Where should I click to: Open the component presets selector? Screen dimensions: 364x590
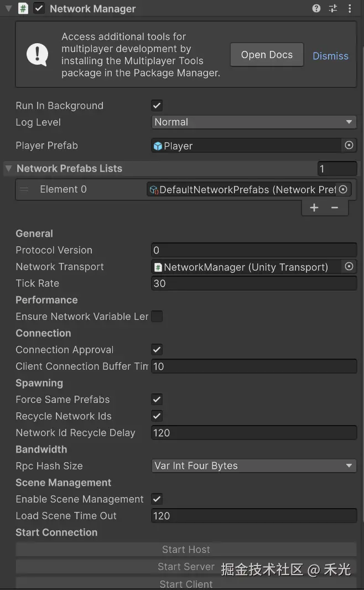(333, 8)
